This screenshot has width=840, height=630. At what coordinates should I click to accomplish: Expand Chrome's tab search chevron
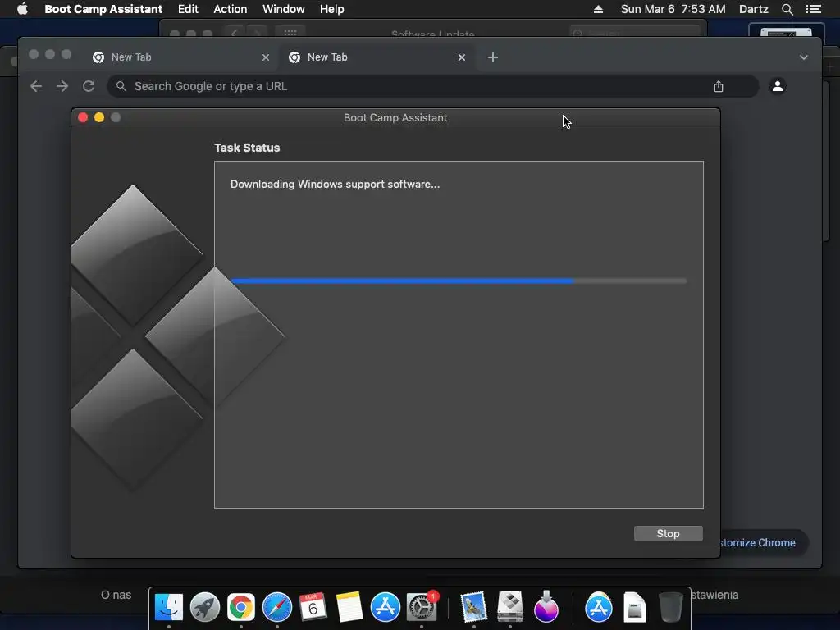[x=804, y=57]
